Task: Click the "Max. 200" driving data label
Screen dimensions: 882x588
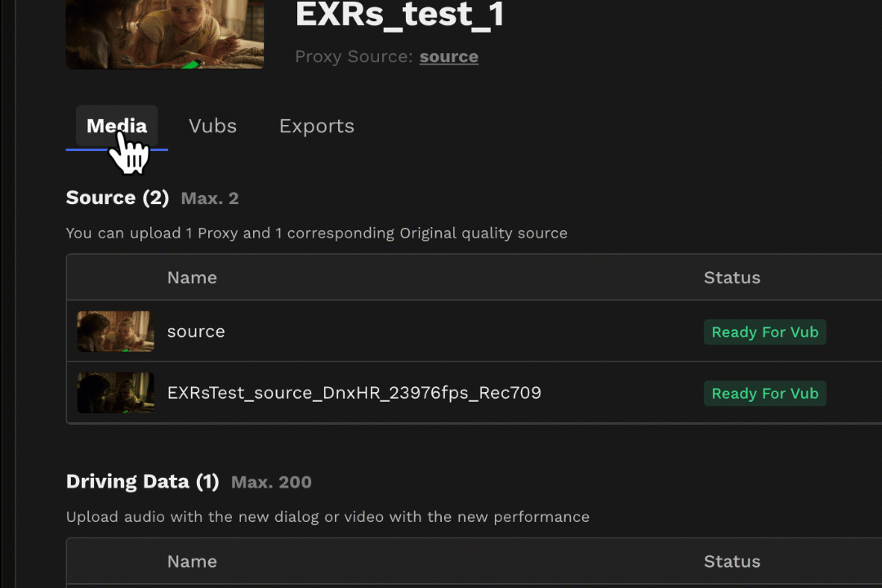Action: click(271, 482)
